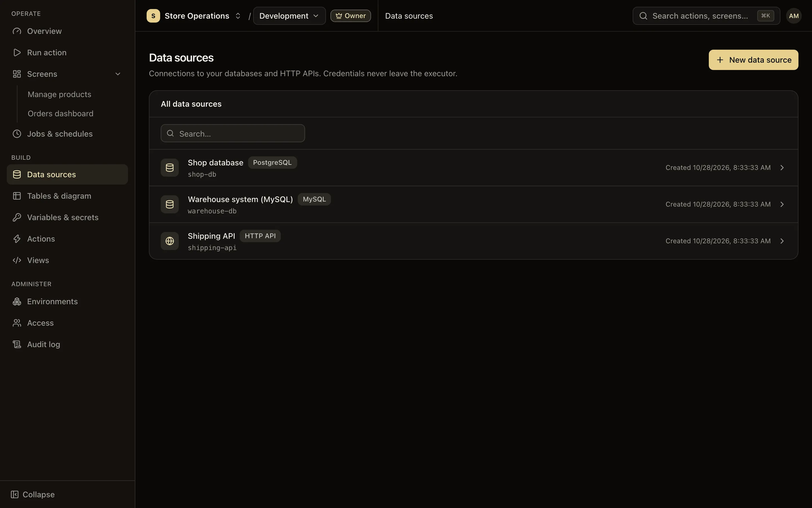Open the Development environment dropdown

[289, 16]
